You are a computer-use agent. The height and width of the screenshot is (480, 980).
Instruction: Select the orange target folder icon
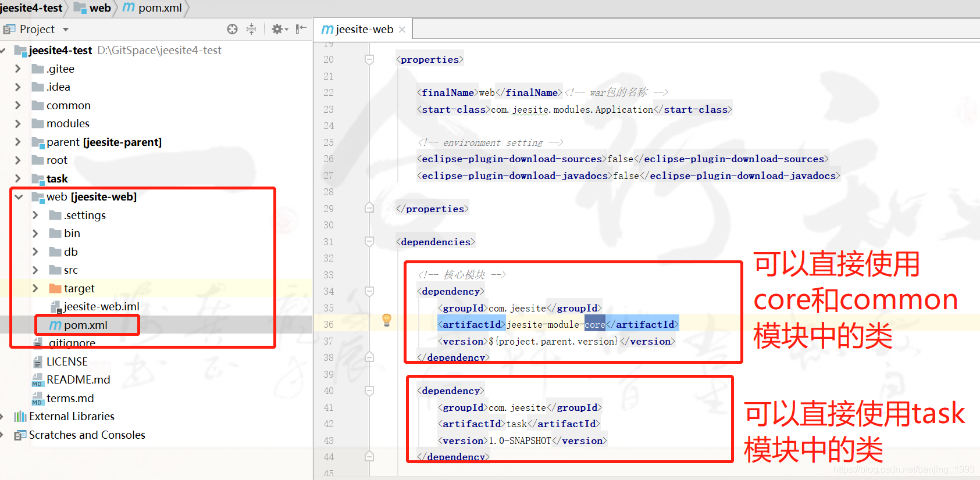point(55,288)
